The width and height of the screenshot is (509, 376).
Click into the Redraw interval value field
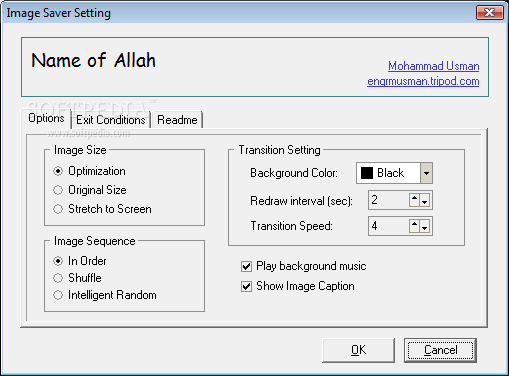[389, 200]
